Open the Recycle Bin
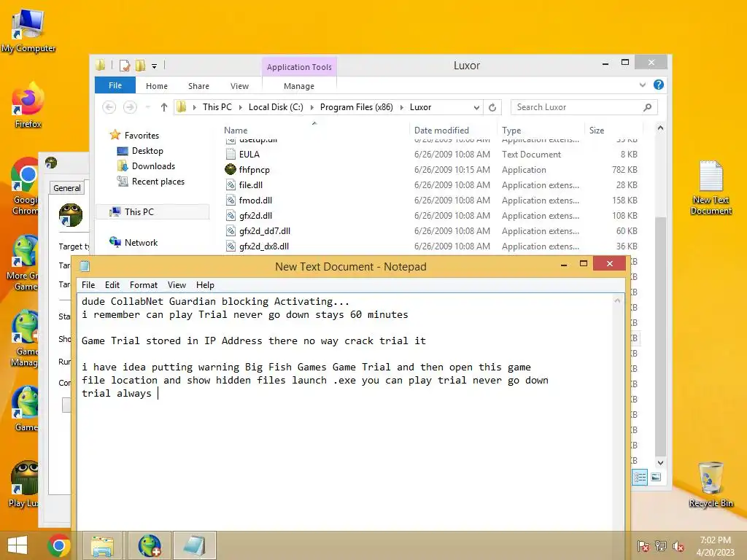The width and height of the screenshot is (747, 560). 711,484
